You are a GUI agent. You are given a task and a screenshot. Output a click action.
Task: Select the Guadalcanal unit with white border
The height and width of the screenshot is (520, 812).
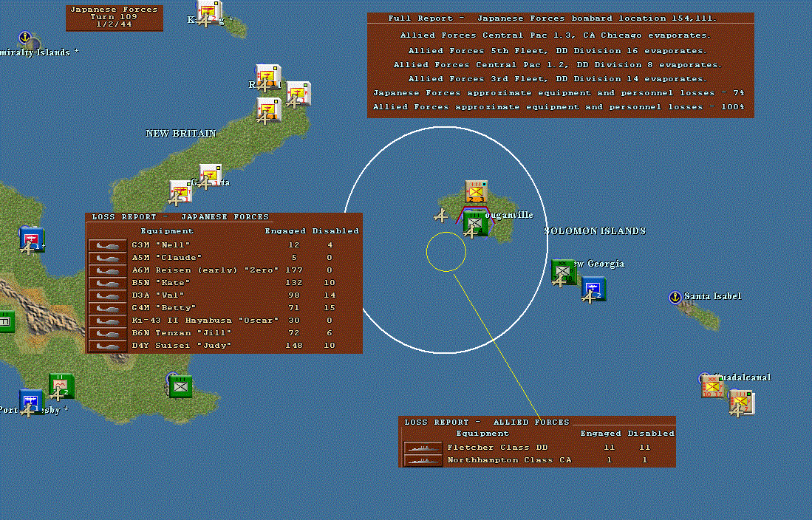(742, 403)
